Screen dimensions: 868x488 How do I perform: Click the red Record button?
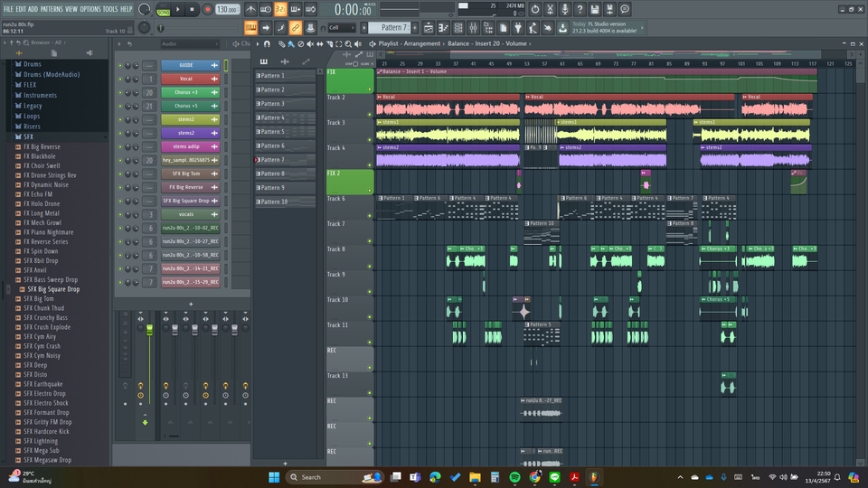(x=207, y=9)
